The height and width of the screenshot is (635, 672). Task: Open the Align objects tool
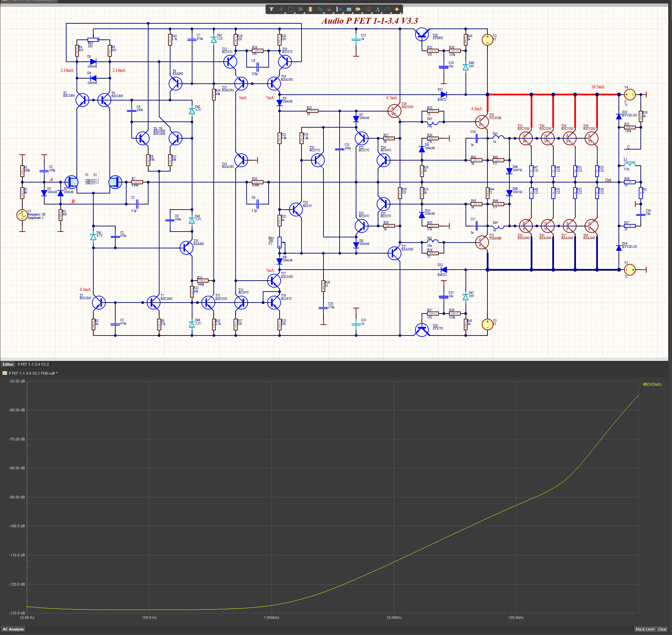tap(300, 9)
